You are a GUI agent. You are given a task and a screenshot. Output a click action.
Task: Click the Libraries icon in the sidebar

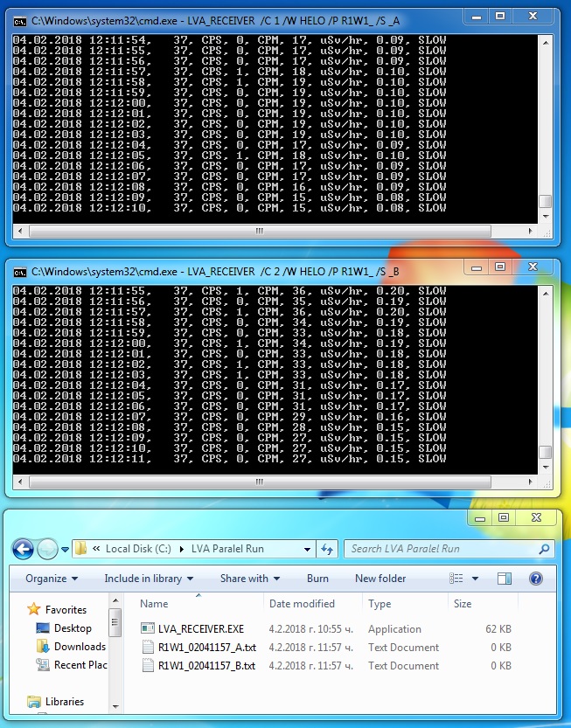click(33, 702)
